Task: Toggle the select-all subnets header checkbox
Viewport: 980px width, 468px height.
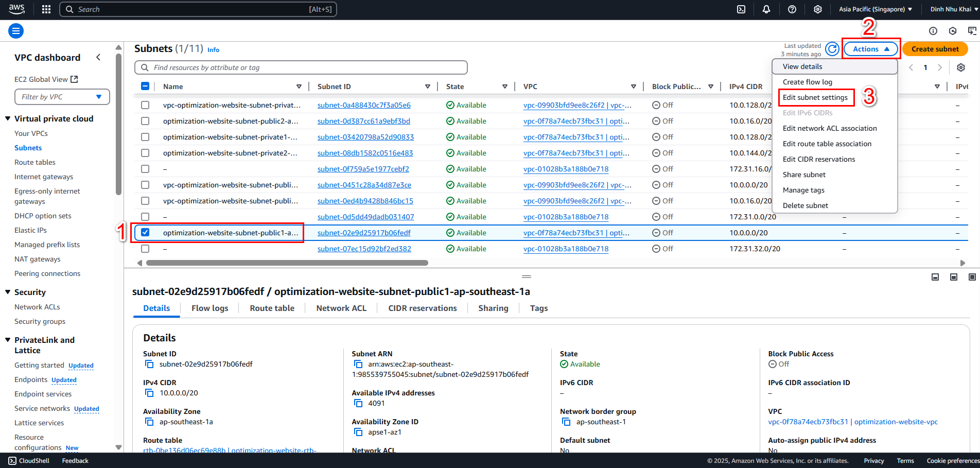Action: [x=145, y=86]
